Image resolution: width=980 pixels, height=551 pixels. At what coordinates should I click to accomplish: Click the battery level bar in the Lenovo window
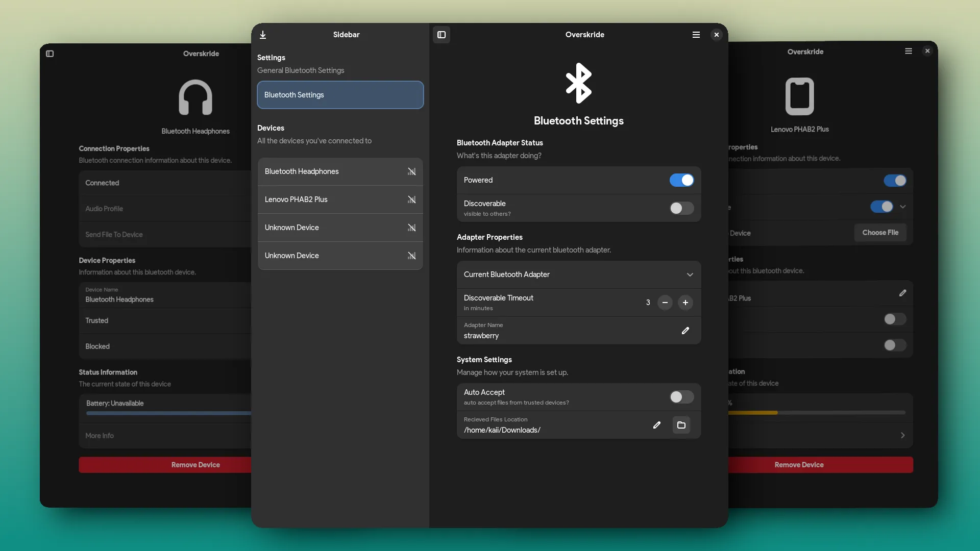pos(817,412)
